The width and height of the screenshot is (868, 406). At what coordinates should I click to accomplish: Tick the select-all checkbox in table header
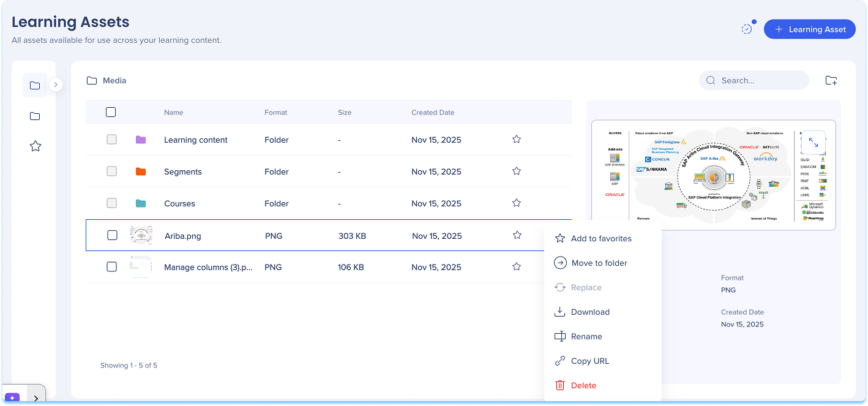click(x=111, y=112)
